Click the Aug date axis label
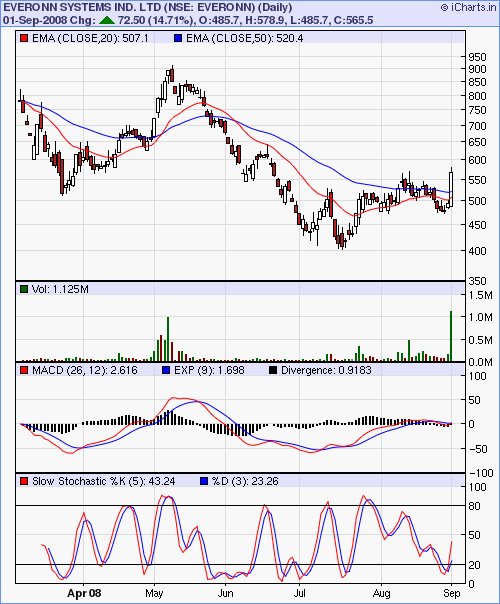The image size is (500, 604). (382, 593)
